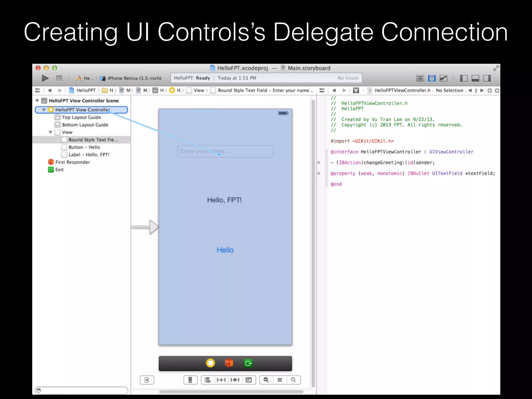Open related items menu in assistant editor
The width and height of the screenshot is (532, 399).
tap(322, 90)
